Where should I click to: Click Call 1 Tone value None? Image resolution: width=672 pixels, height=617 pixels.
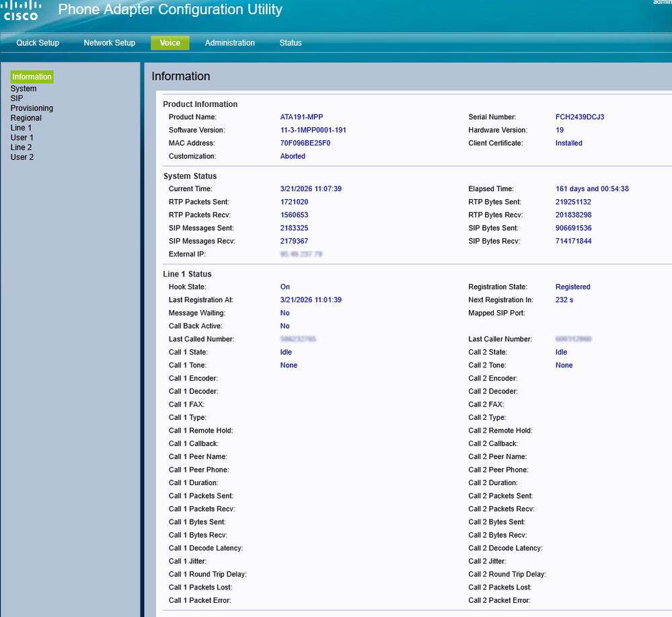[289, 365]
